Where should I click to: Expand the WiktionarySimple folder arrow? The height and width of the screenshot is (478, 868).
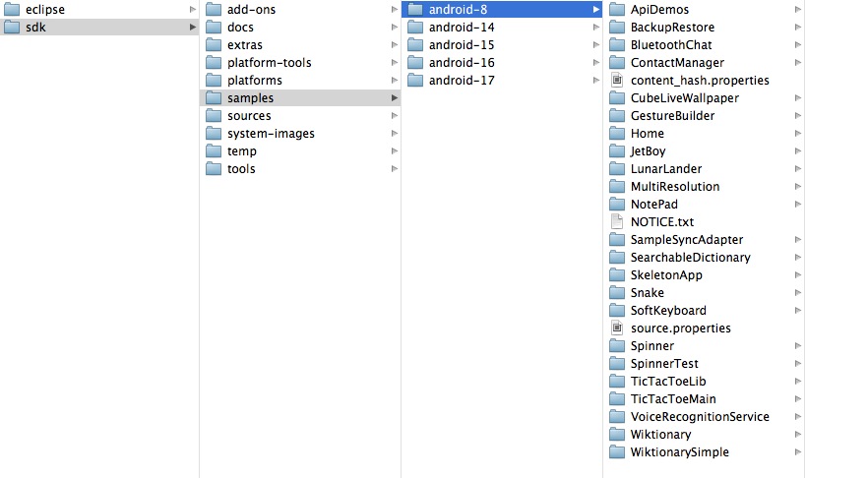point(798,452)
